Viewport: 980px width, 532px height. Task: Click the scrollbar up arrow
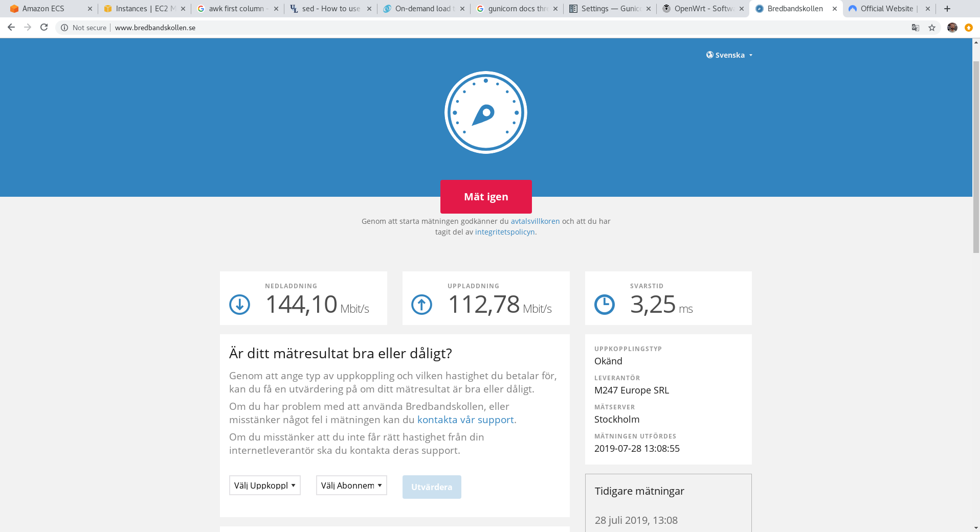[x=976, y=42]
